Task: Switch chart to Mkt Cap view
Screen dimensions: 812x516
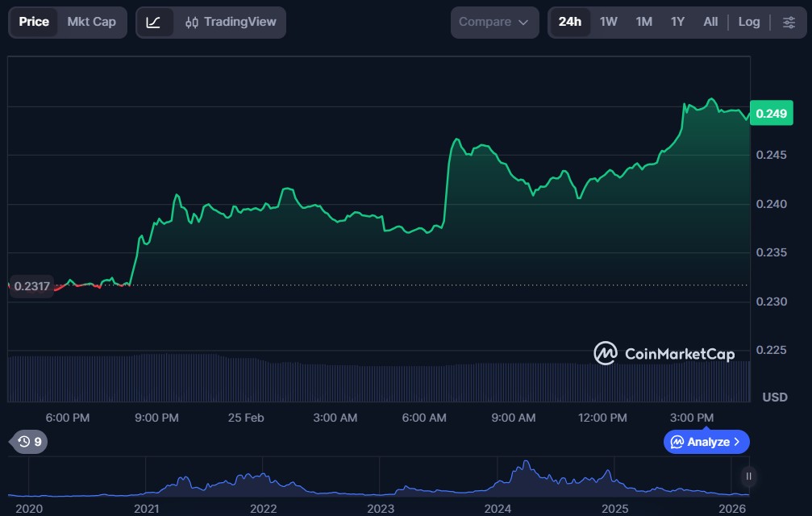Action: [91, 22]
